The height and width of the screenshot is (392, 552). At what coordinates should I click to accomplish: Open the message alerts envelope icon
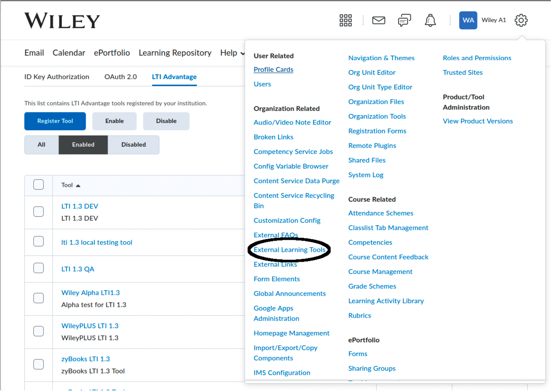click(x=379, y=20)
